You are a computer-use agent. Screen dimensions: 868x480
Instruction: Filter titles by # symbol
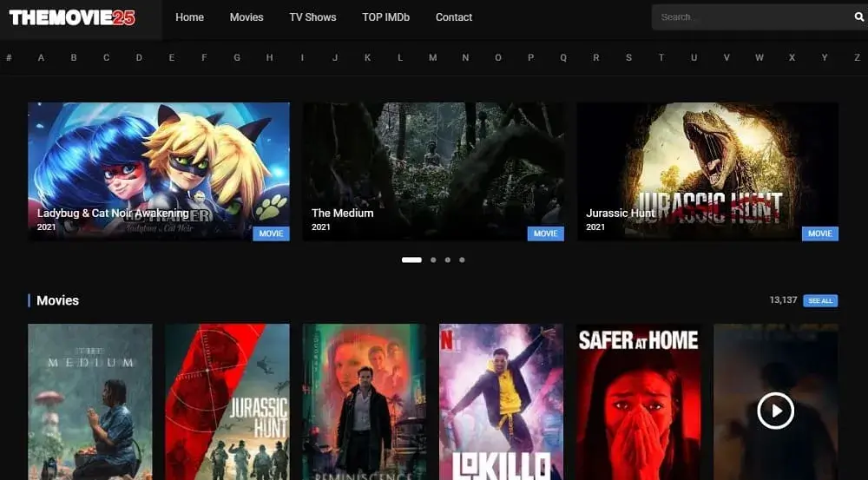coord(9,57)
